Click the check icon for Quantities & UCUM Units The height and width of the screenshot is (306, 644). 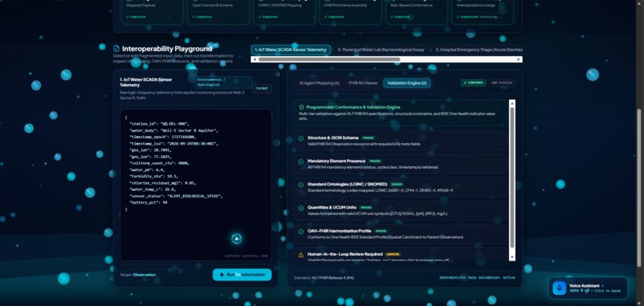pyautogui.click(x=301, y=209)
